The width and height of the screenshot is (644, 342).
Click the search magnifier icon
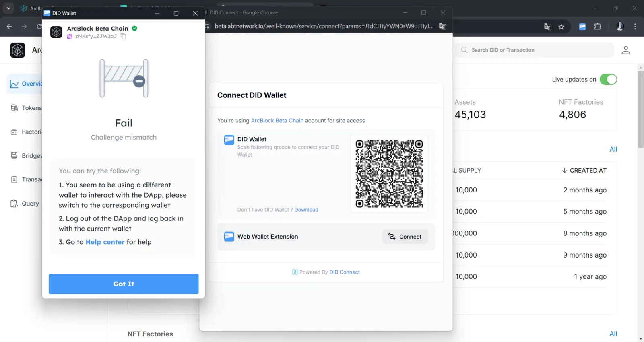[464, 50]
